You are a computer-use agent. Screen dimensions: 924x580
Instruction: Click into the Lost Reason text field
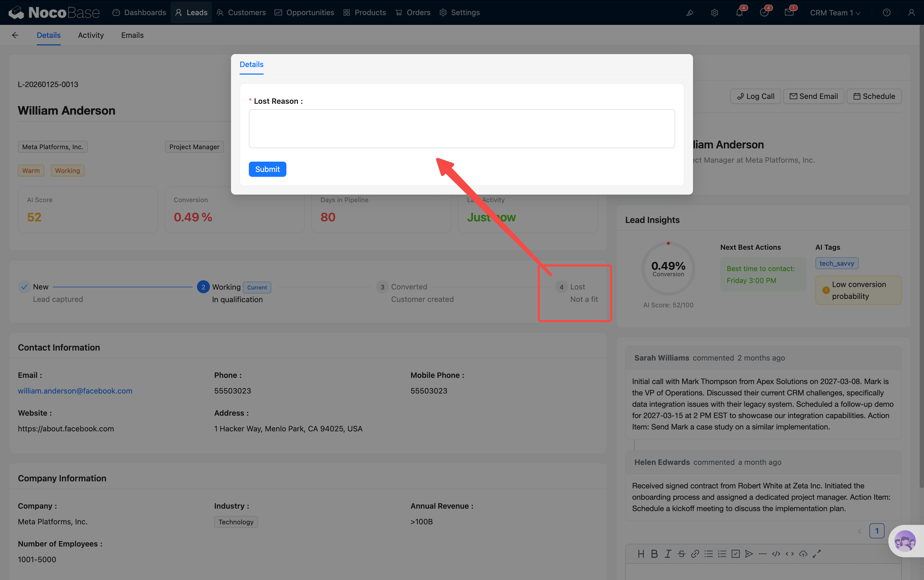coord(461,128)
